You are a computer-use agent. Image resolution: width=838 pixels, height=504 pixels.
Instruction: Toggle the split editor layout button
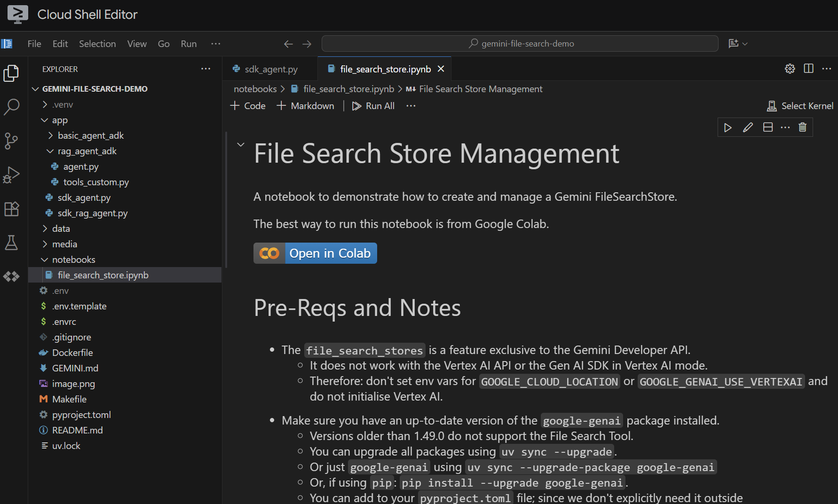coord(808,69)
